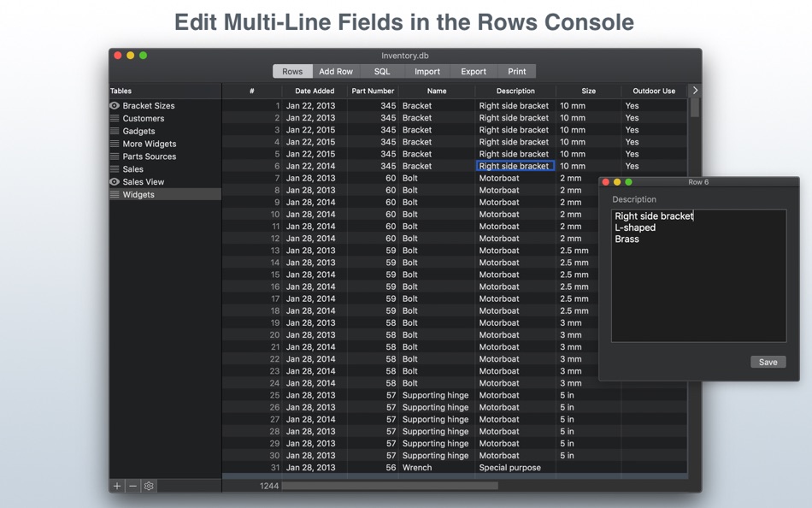The width and height of the screenshot is (812, 508).
Task: Click into the Description multi-line text field
Action: (x=698, y=275)
